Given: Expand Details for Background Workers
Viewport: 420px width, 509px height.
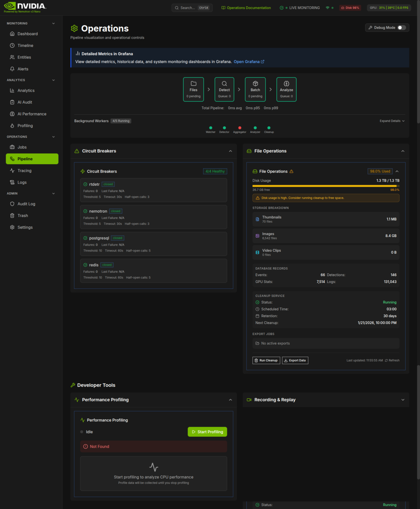Looking at the screenshot, I should (391, 121).
